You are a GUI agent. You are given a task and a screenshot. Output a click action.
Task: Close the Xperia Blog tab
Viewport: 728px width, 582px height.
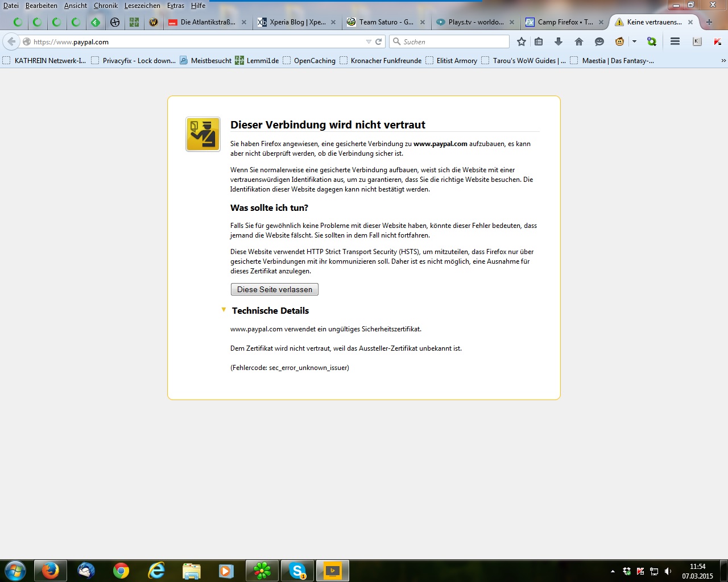pos(333,22)
